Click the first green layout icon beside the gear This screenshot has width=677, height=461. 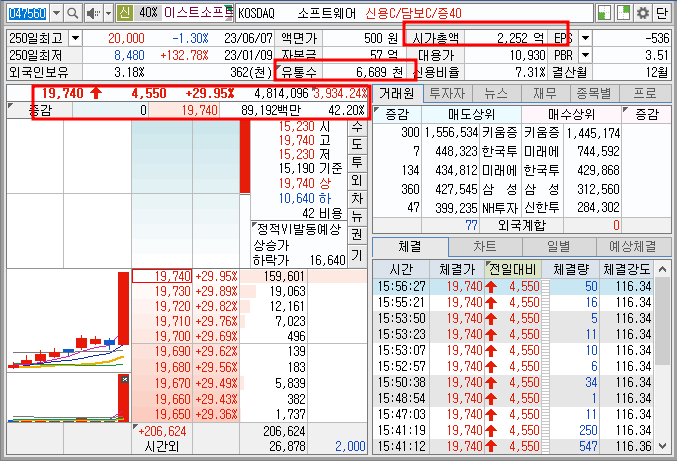[x=604, y=13]
